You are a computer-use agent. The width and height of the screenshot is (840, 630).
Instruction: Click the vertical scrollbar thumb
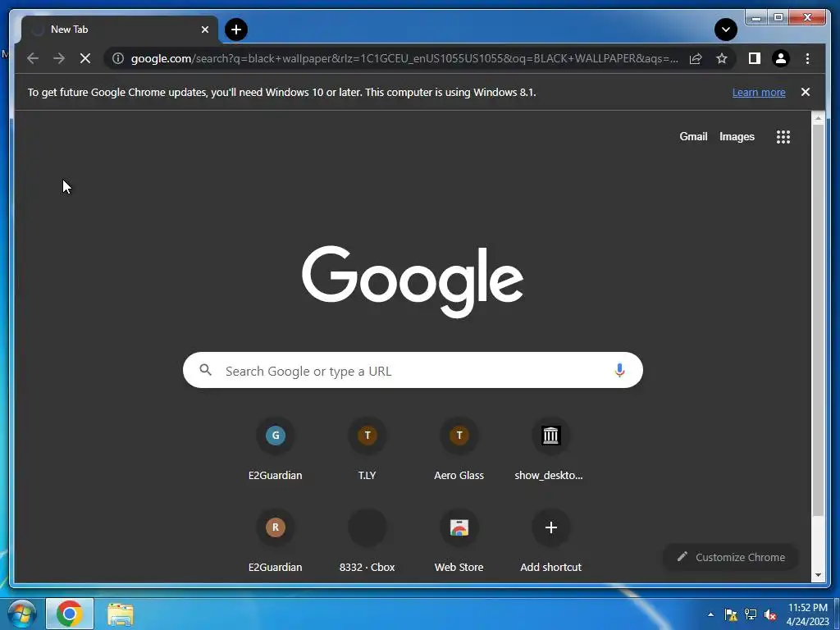[818, 321]
